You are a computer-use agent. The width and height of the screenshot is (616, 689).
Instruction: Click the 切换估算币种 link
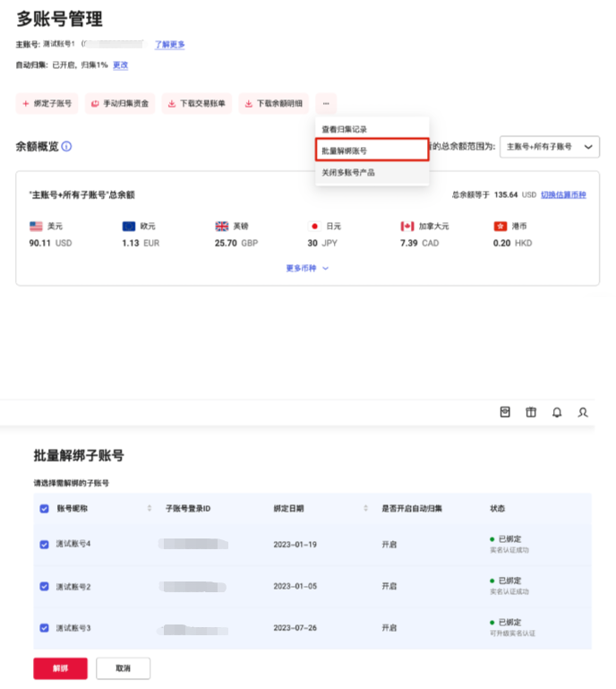tap(563, 194)
